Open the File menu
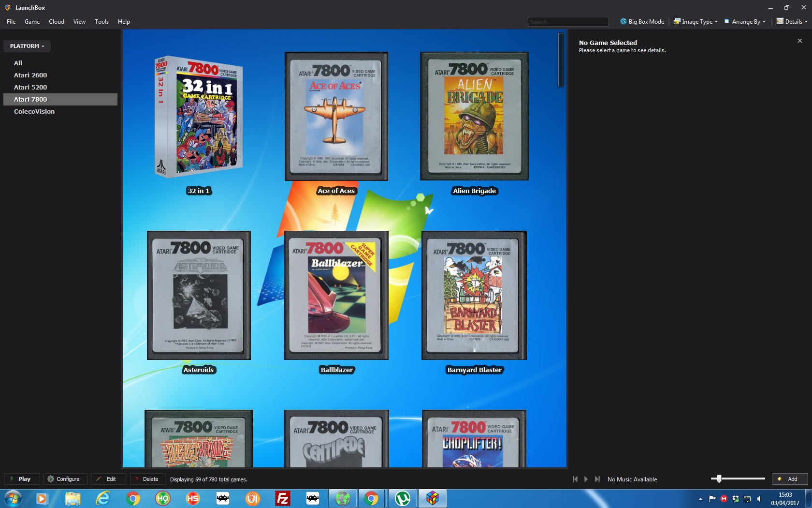812x508 pixels. 11,22
